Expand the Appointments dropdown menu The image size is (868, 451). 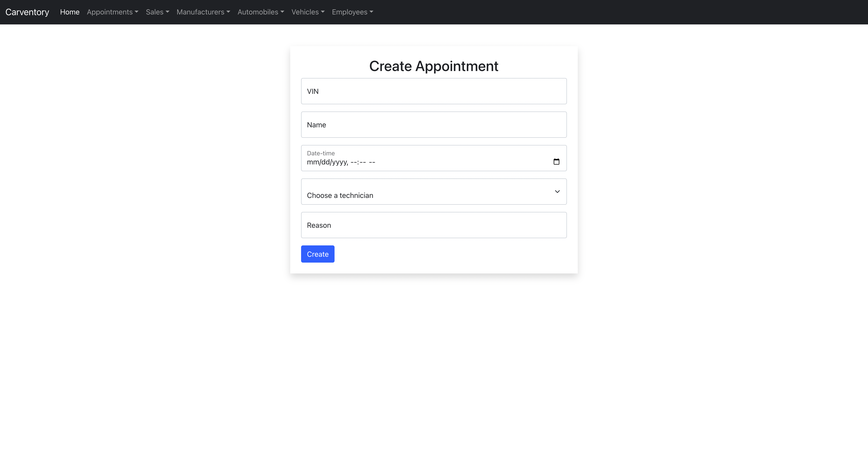[113, 12]
